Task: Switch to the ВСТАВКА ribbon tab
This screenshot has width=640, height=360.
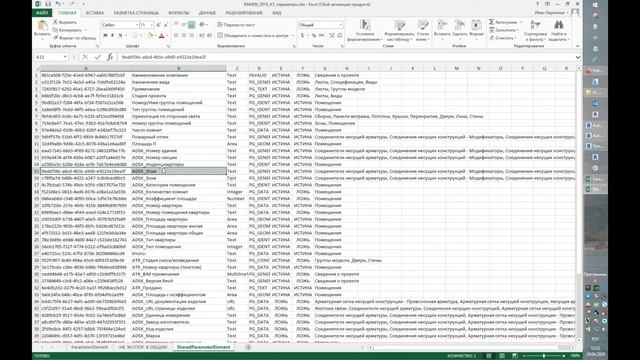Action: pyautogui.click(x=95, y=13)
